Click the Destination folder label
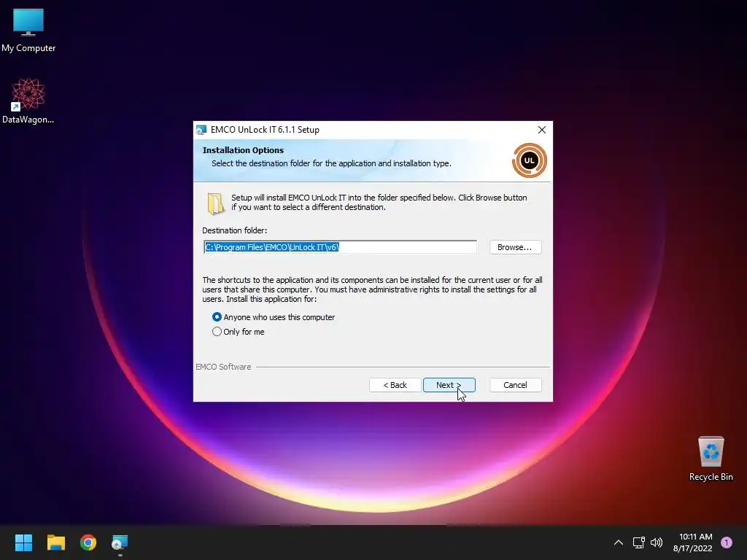747x560 pixels. [234, 230]
